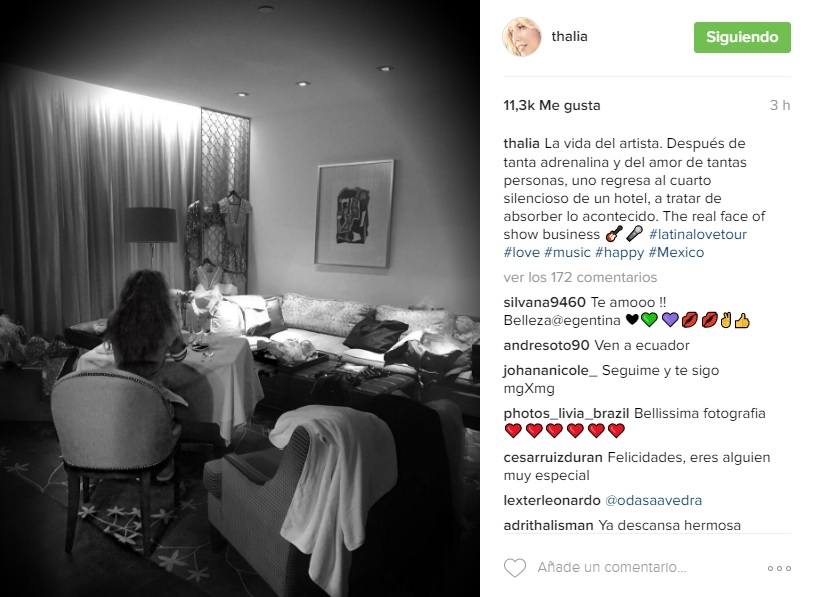Image resolution: width=819 pixels, height=597 pixels.
Task: View the 11,3k Me gusta likes list
Action: coord(552,106)
